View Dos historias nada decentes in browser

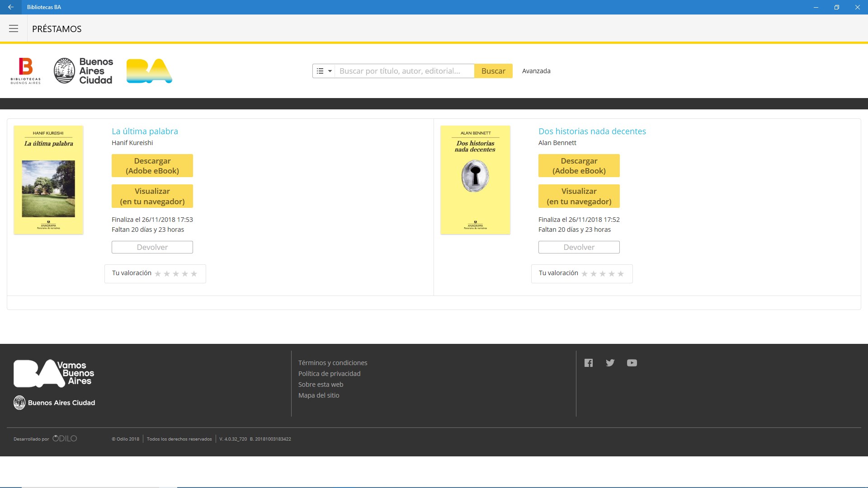(579, 196)
